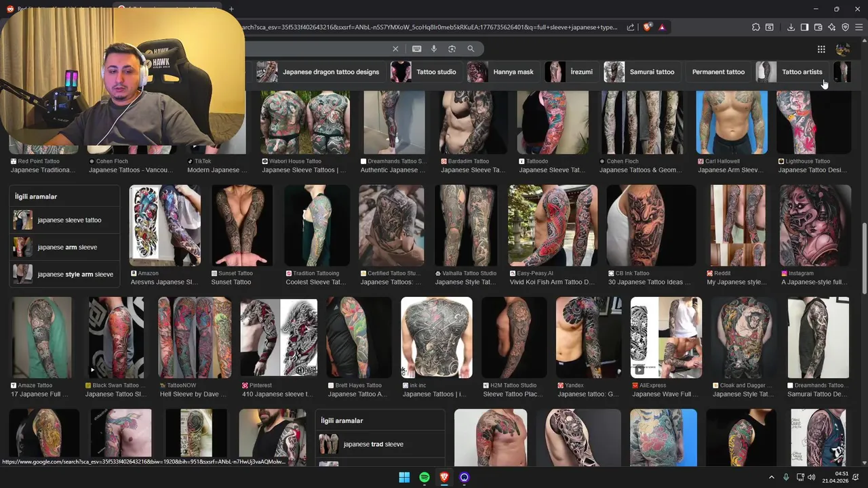
Task: Open a new browser tab with plus
Action: (231, 9)
